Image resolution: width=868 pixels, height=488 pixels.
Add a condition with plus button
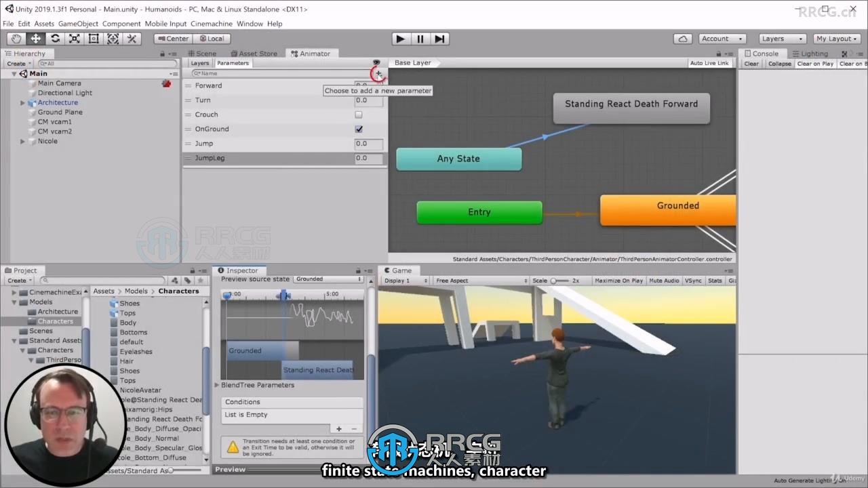coord(339,428)
